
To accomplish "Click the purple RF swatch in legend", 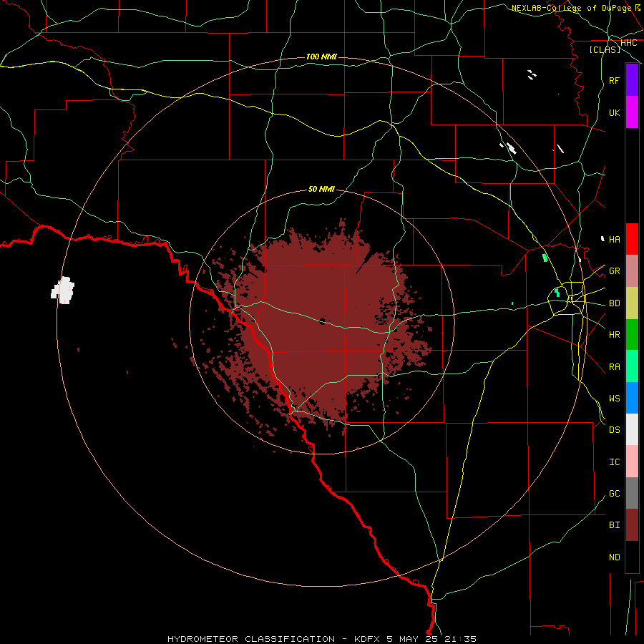I will (x=632, y=80).
